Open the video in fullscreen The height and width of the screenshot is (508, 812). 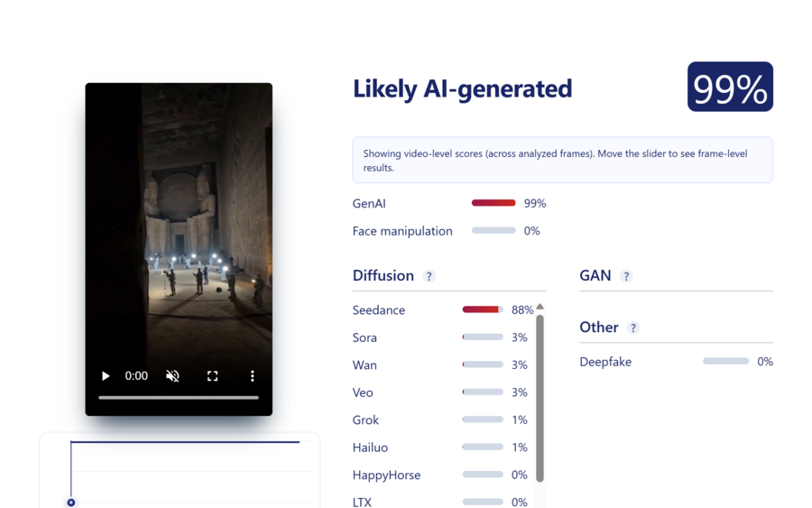pyautogui.click(x=212, y=376)
